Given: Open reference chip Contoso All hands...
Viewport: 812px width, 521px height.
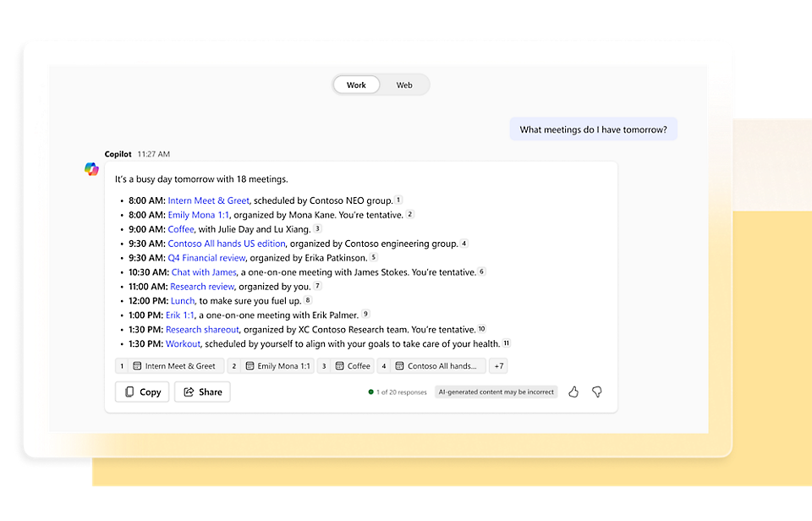Looking at the screenshot, I should click(x=431, y=366).
